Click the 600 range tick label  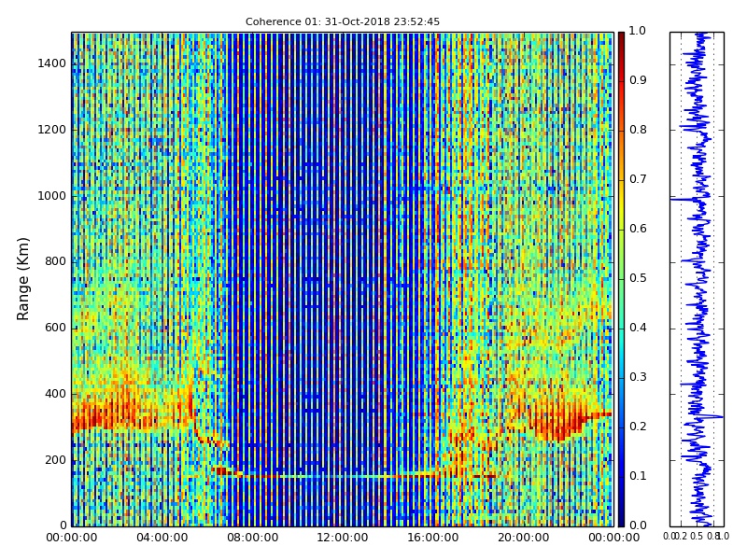55,328
